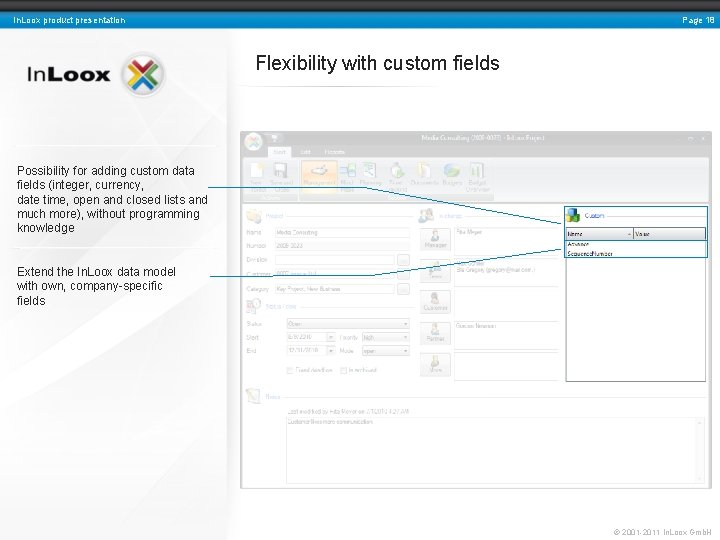The height and width of the screenshot is (540, 720).
Task: Click the Partner role button
Action: [x=435, y=333]
